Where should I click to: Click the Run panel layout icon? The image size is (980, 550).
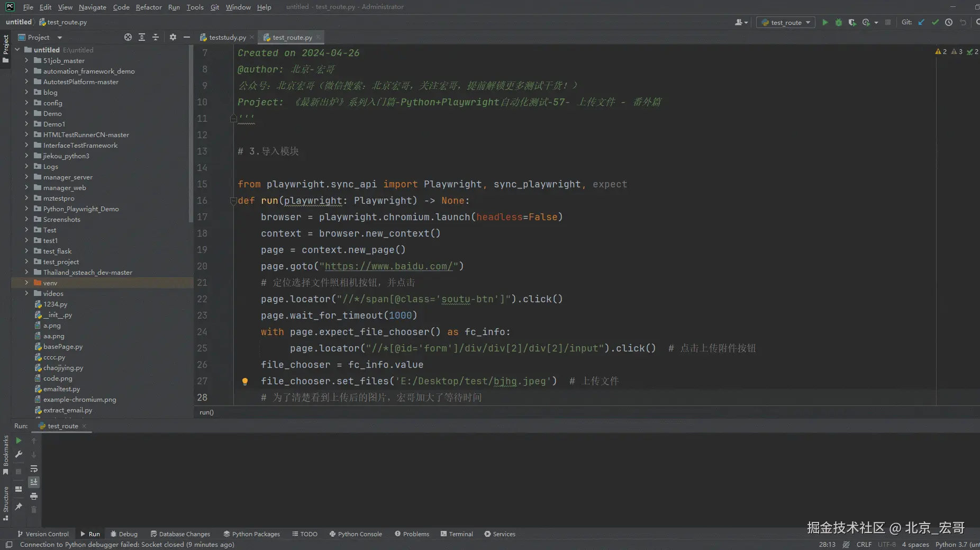[19, 489]
